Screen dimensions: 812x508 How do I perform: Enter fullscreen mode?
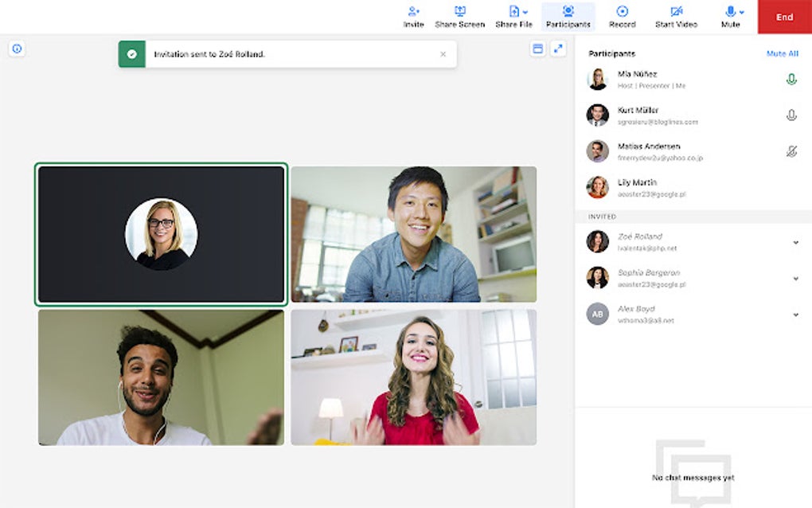[560, 49]
